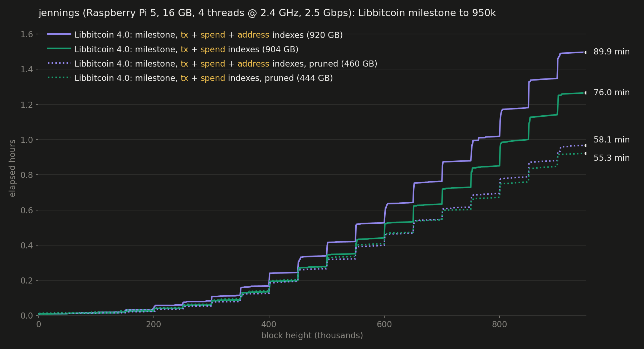
Task: Click the 0.0 y-axis tick label
Action: (x=26, y=316)
